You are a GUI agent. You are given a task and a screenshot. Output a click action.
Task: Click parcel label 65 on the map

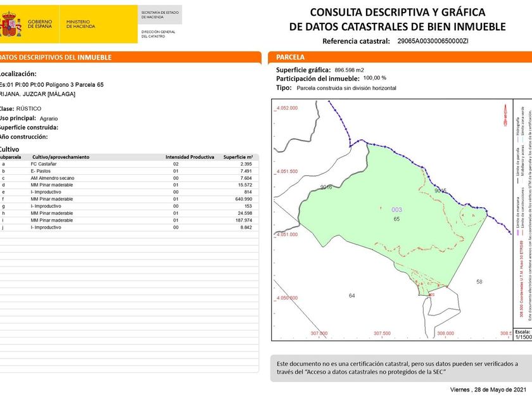(x=396, y=219)
